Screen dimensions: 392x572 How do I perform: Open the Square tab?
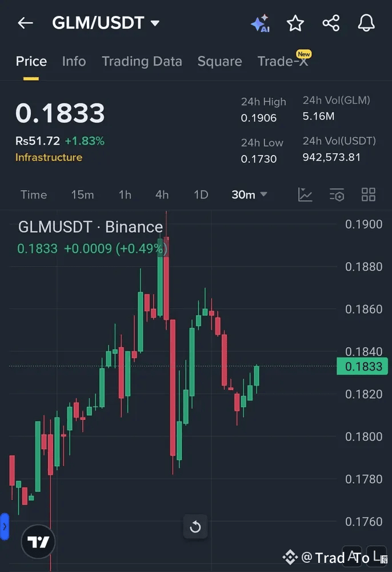[219, 61]
